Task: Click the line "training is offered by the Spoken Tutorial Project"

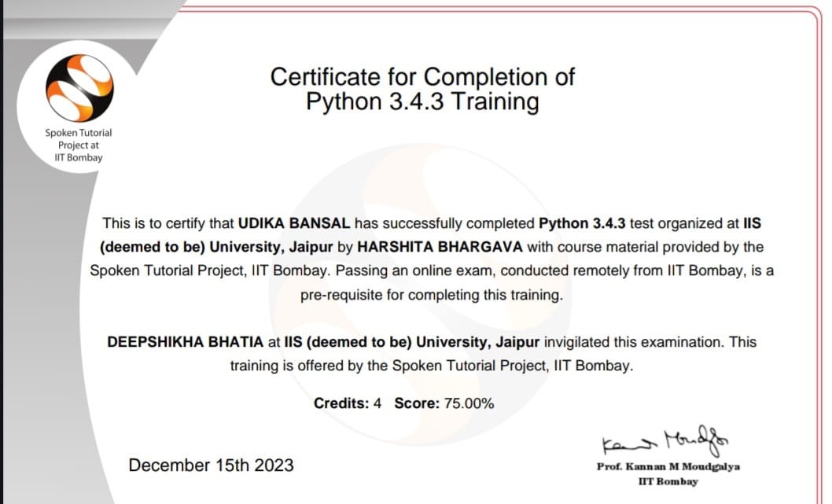Action: 432,366
